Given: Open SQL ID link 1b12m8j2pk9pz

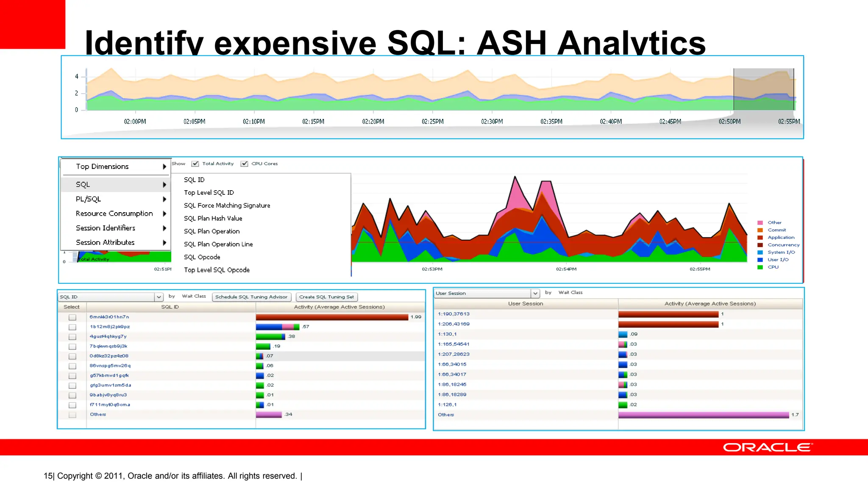Looking at the screenshot, I should [110, 327].
